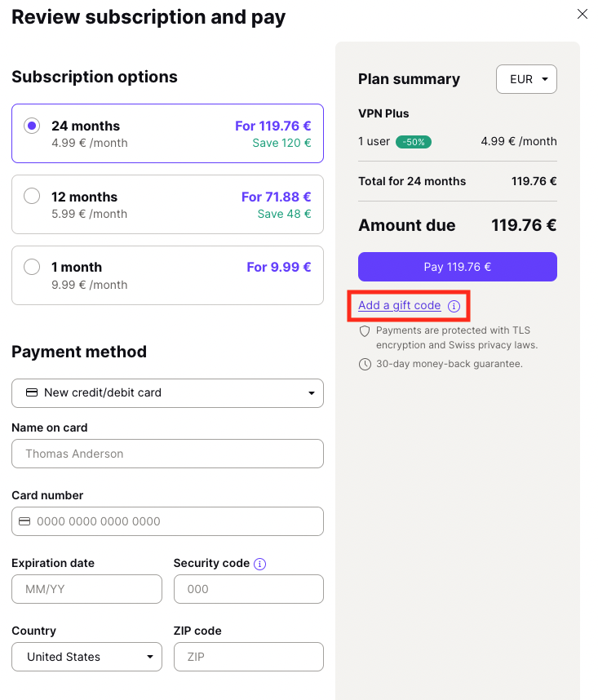Close the subscription review dialog
Viewport: 598px width, 700px height.
tap(582, 14)
